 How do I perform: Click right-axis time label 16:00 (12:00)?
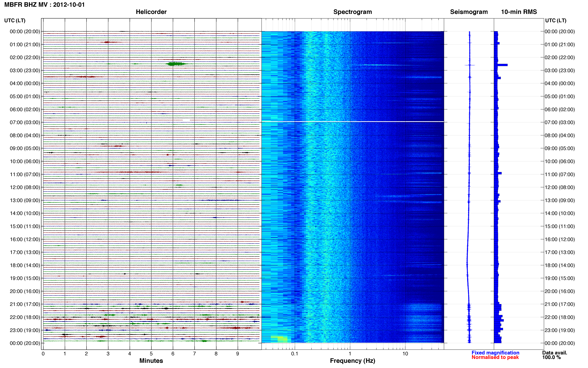[560, 239]
